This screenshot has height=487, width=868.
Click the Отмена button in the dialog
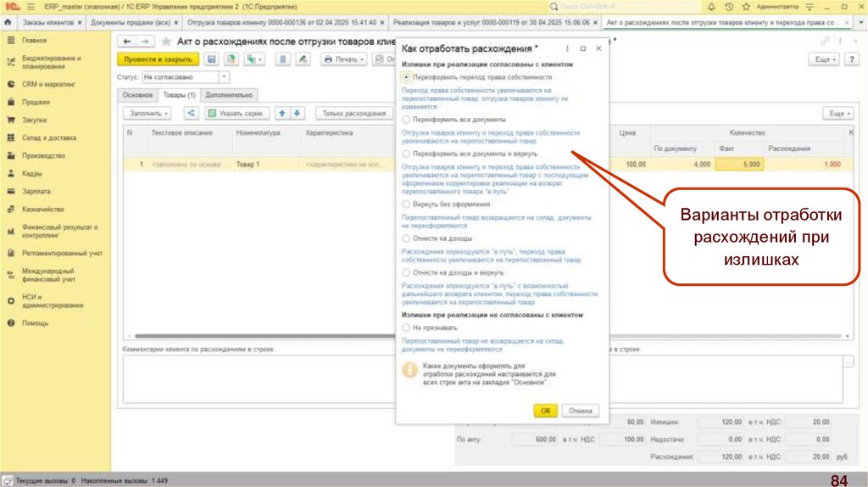tap(580, 411)
